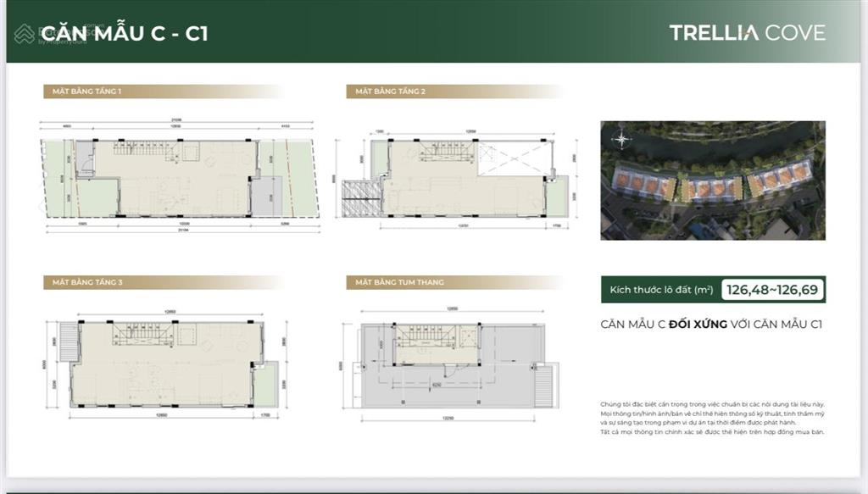This screenshot has width=868, height=494.
Task: Click the 'MẶT BẰNG TẦNG 2' label
Action: 390,92
